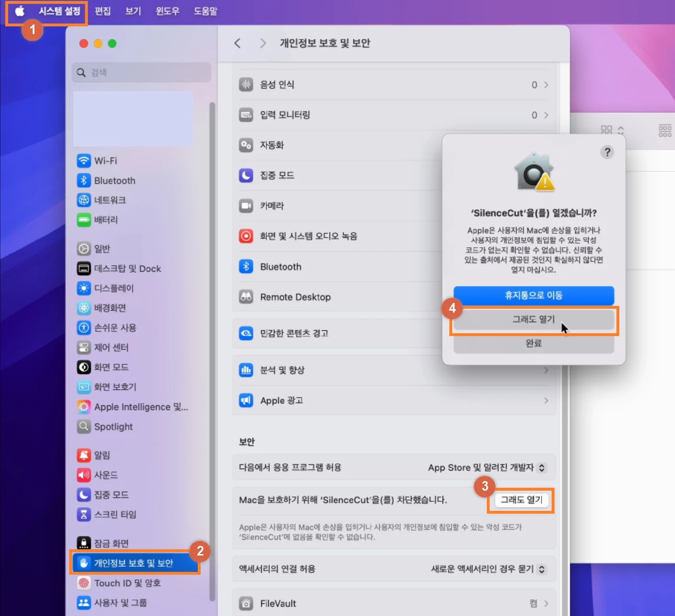Click 휴지통으로 이동 button

point(534,295)
